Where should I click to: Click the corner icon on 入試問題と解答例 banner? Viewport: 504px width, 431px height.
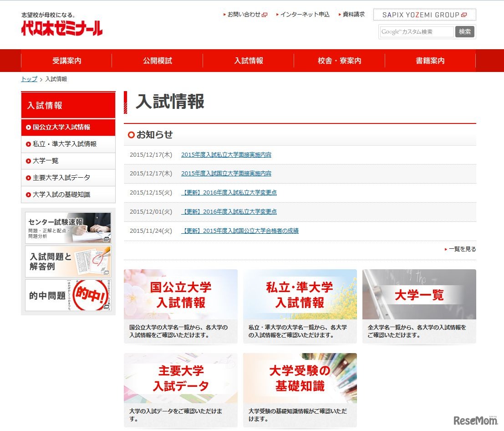pyautogui.click(x=106, y=272)
